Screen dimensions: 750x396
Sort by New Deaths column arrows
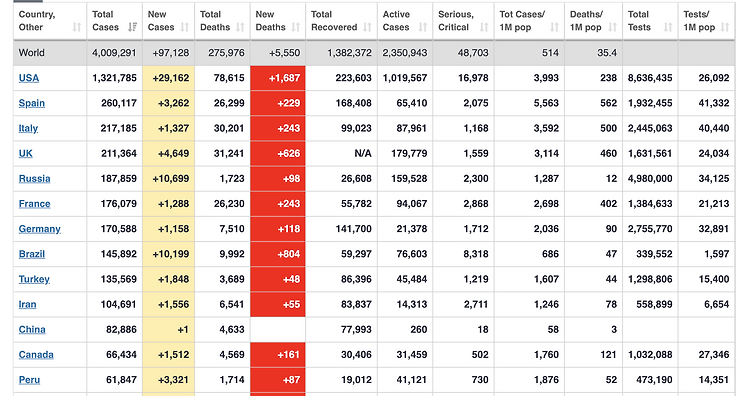(296, 27)
